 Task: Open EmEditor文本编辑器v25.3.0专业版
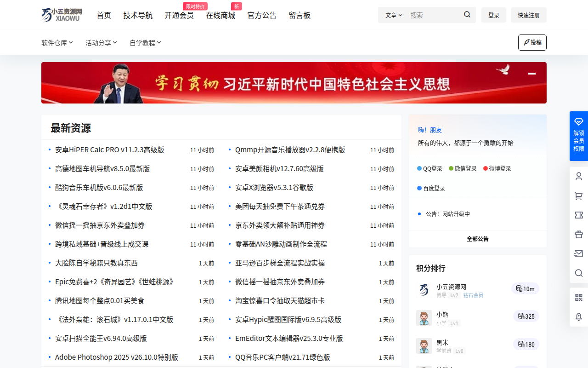click(289, 339)
